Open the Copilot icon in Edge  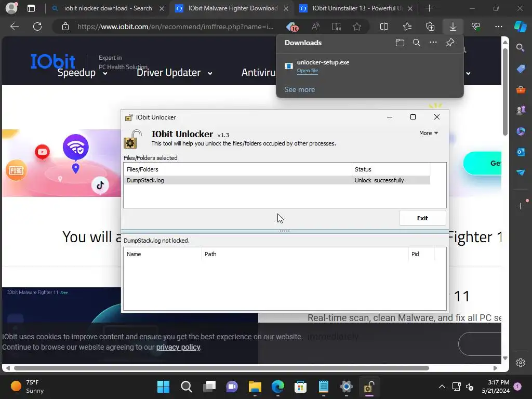(520, 26)
